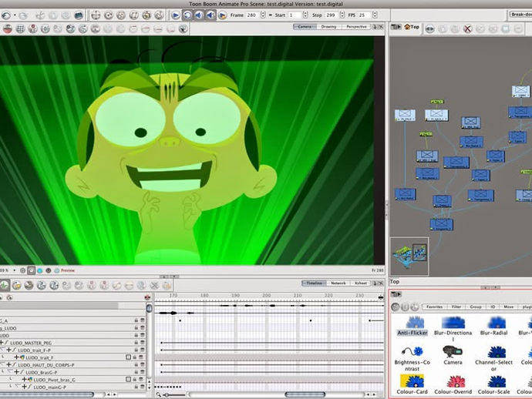Click the timeline horizontal scrollbar thumb
The image size is (532, 399).
point(305,394)
